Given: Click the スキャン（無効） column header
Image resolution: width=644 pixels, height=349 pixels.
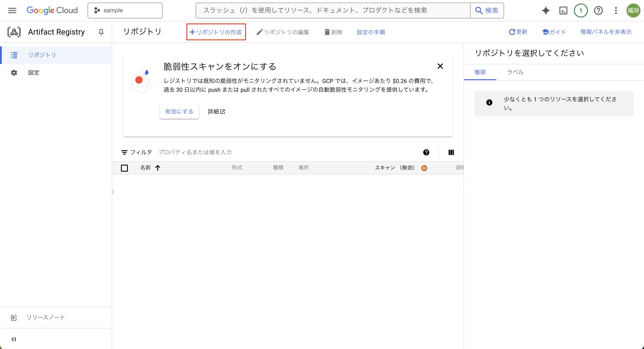Looking at the screenshot, I should (x=395, y=168).
